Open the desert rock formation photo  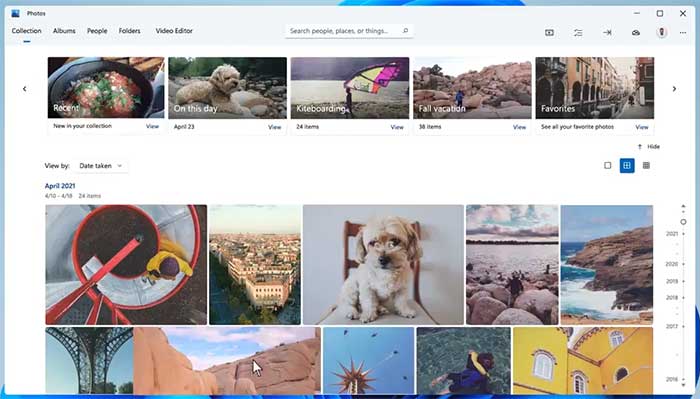point(227,361)
